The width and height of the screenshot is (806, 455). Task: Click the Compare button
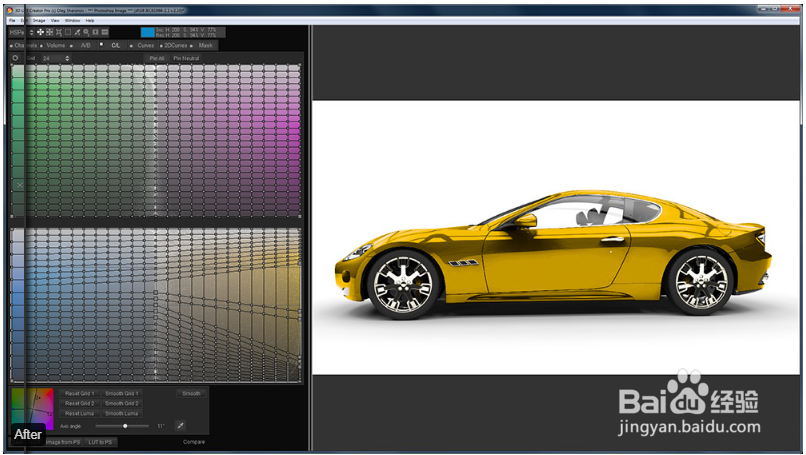(x=194, y=442)
